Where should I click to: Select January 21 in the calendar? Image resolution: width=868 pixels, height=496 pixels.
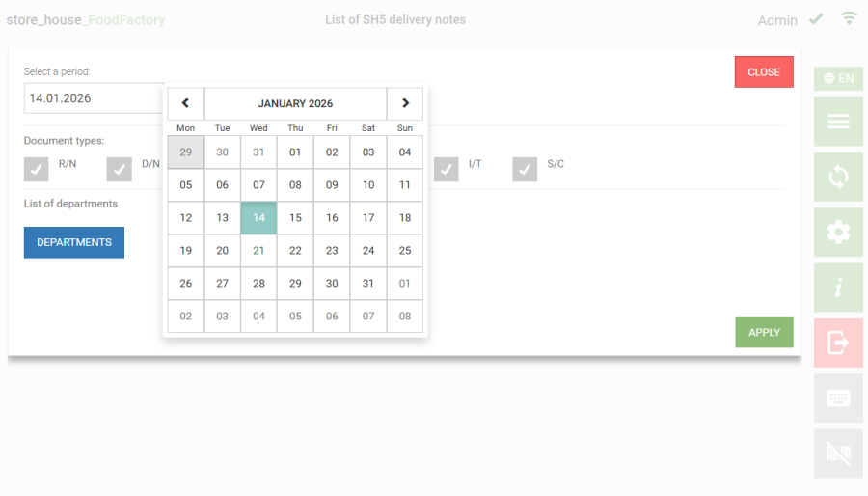tap(258, 251)
